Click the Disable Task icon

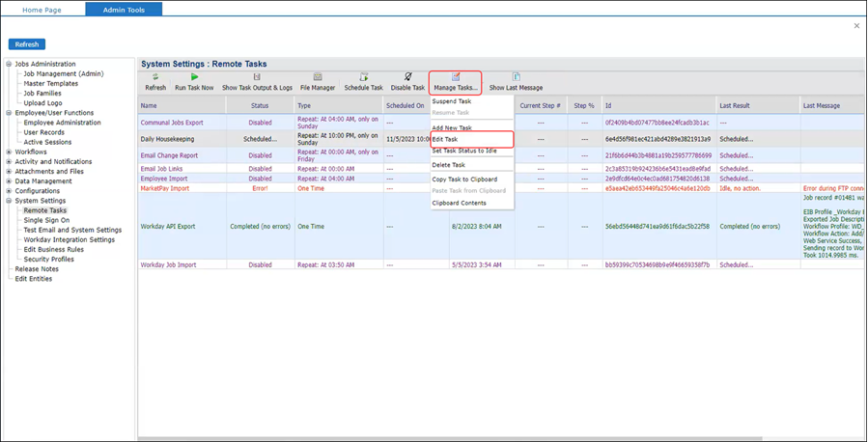tap(407, 77)
